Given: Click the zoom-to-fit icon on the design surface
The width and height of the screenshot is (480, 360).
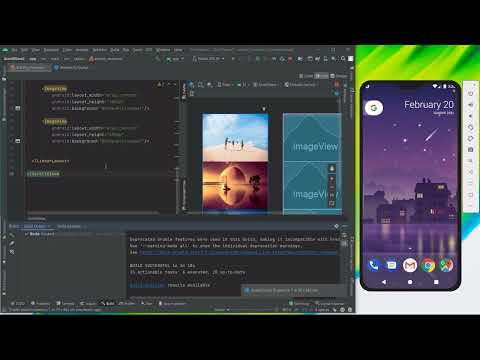Looking at the screenshot, I should tap(332, 203).
